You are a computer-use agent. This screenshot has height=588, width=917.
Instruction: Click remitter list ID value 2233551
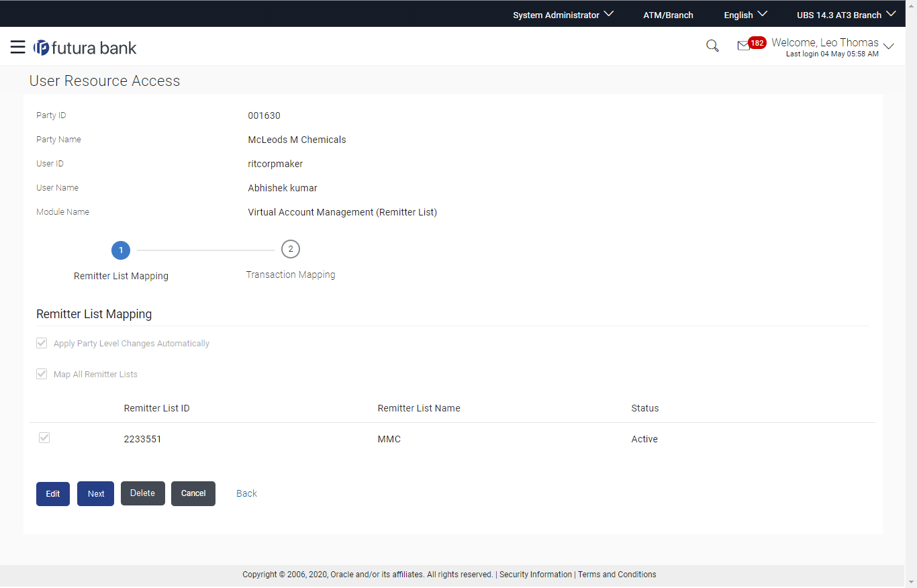142,439
